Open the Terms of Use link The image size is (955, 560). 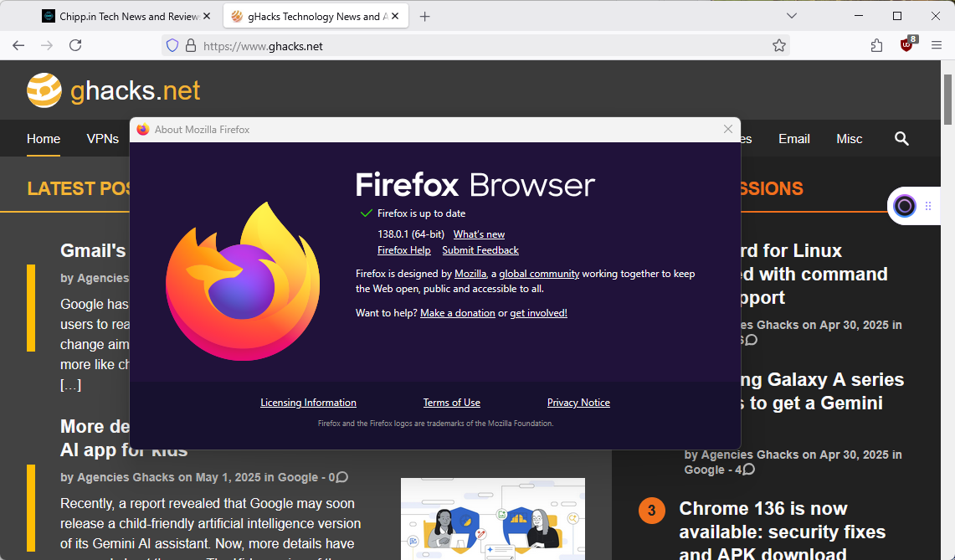pos(452,403)
